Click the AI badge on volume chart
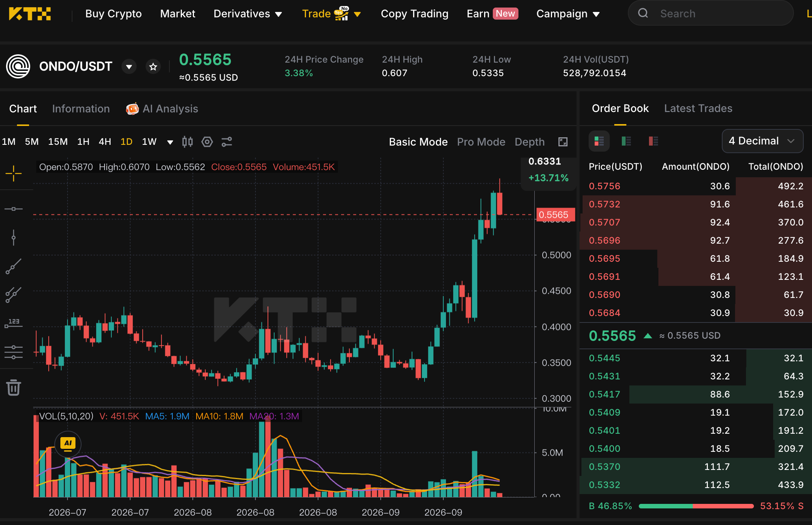 (x=68, y=444)
